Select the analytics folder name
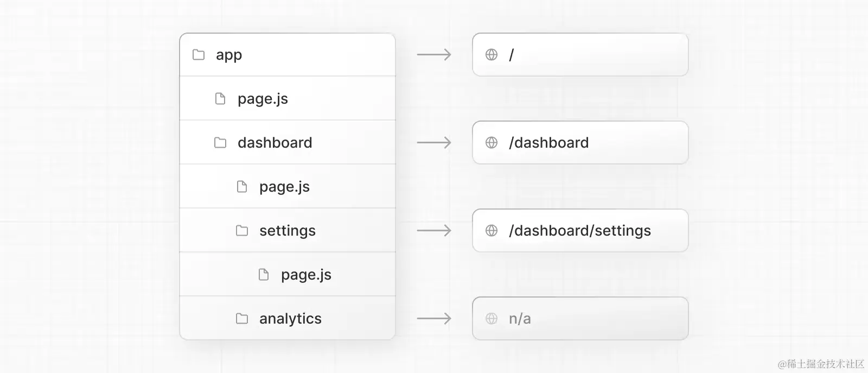The width and height of the screenshot is (868, 373). coord(290,319)
